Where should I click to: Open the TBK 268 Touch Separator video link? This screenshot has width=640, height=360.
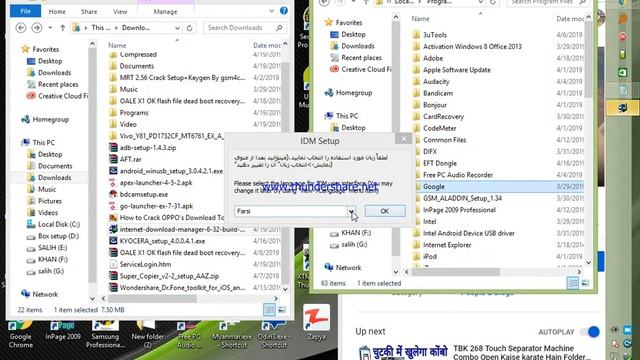tap(522, 352)
